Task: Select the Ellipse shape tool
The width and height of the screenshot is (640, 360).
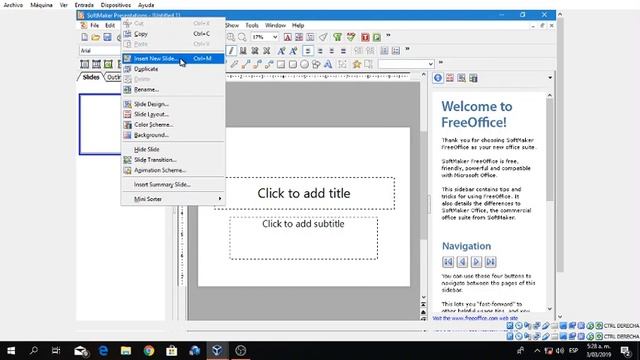Action: (x=304, y=64)
